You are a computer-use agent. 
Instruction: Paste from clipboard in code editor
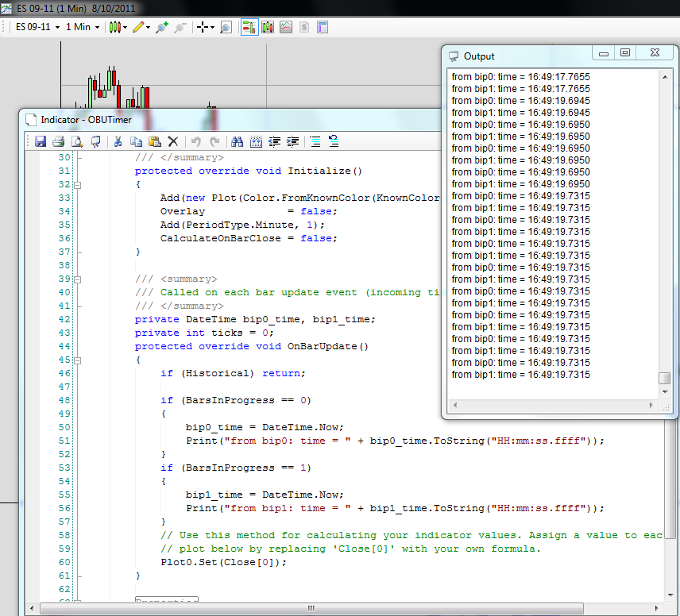point(154,142)
